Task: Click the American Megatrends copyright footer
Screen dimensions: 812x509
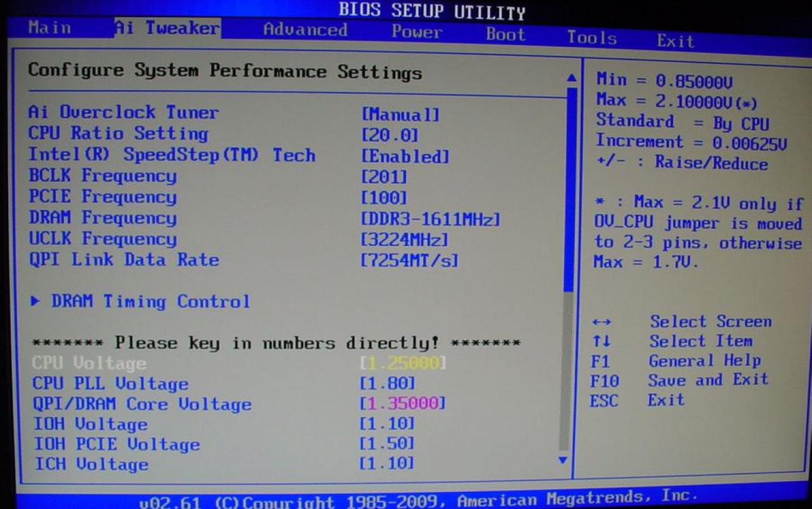Action: 419,500
